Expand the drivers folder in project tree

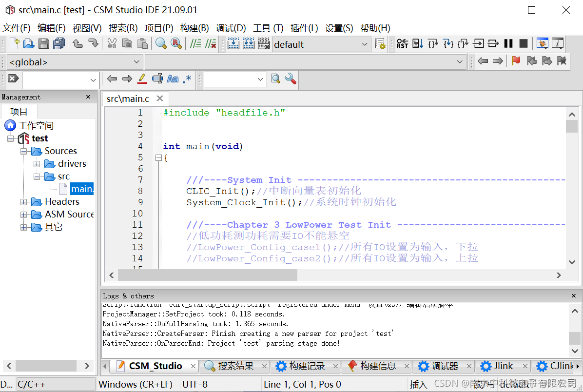coord(38,163)
